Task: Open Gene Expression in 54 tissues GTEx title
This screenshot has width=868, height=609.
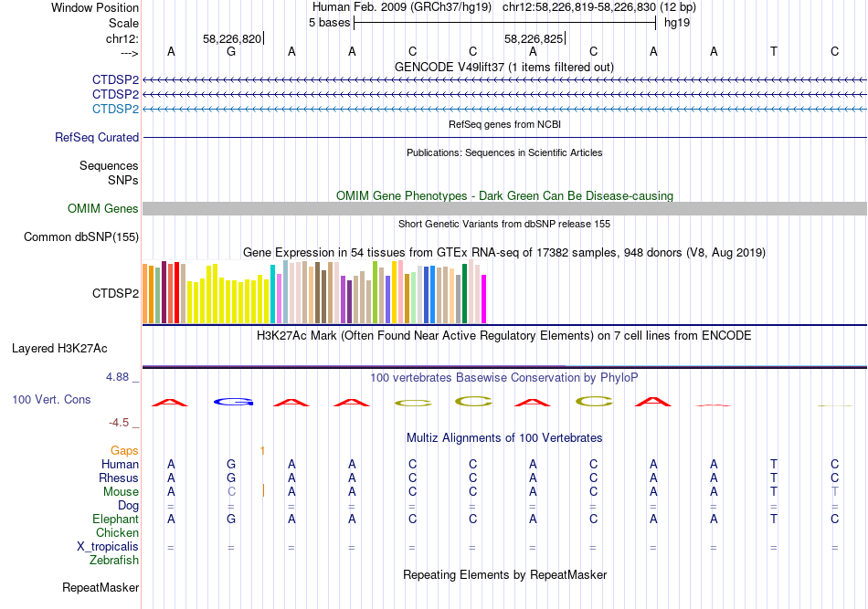Action: coord(504,253)
